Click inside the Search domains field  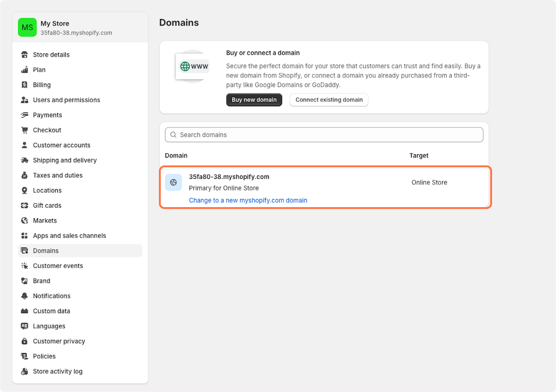324,135
